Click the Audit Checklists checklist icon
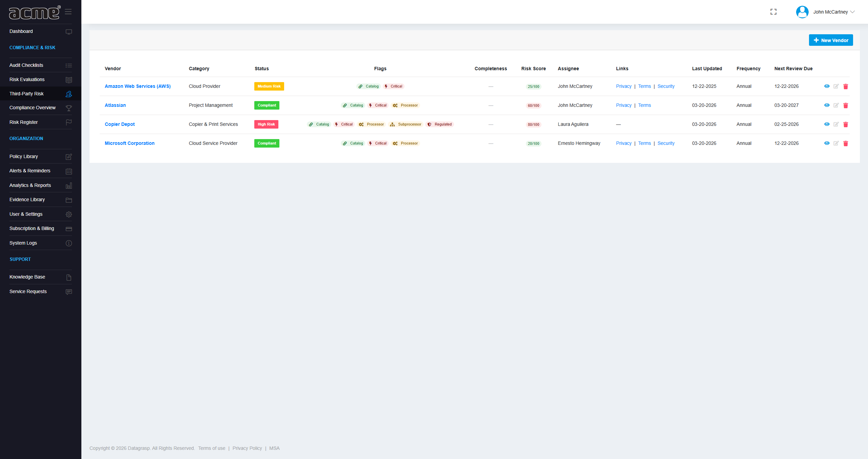The width and height of the screenshot is (868, 459). pyautogui.click(x=68, y=65)
